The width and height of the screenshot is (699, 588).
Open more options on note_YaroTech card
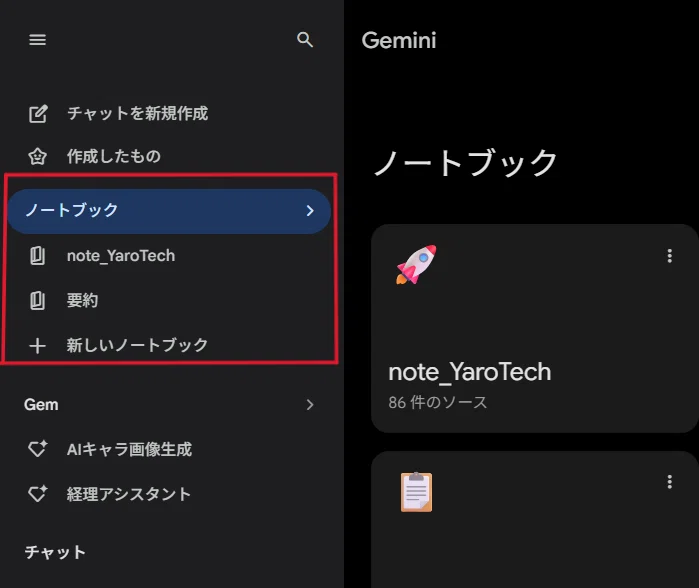click(x=669, y=256)
